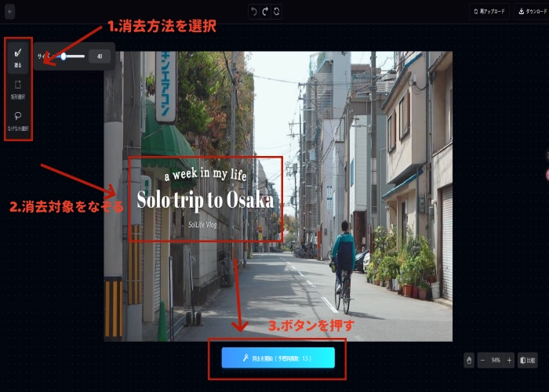Select the 矩形選択 rectangle selection tool
This screenshot has width=549, height=392.
(x=18, y=90)
